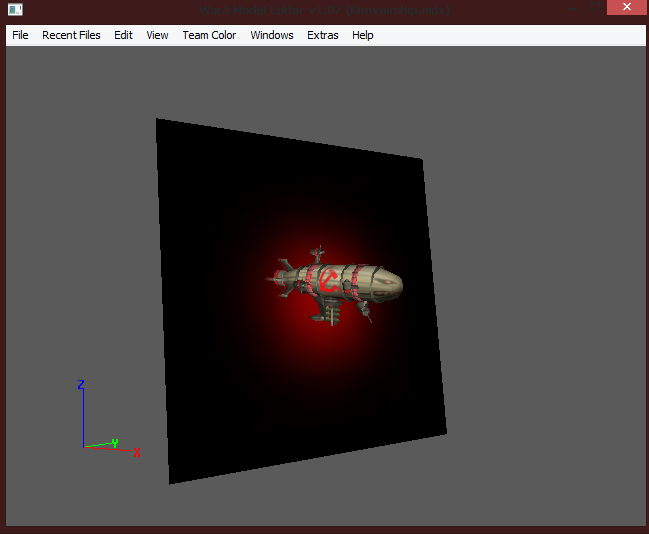Viewport: 649px width, 534px height.
Task: Open the Edit menu
Action: [123, 35]
